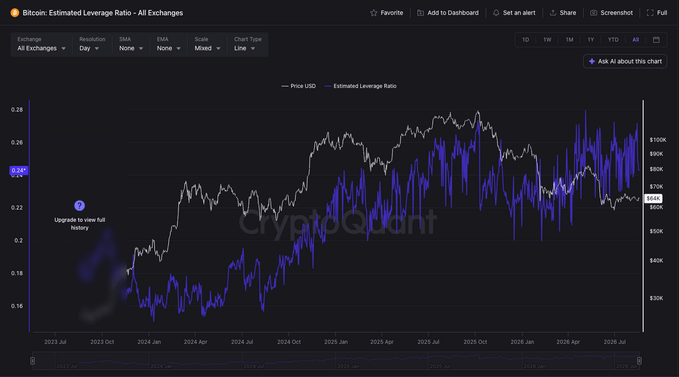Open the calendar date range picker
679x377 pixels.
click(656, 40)
